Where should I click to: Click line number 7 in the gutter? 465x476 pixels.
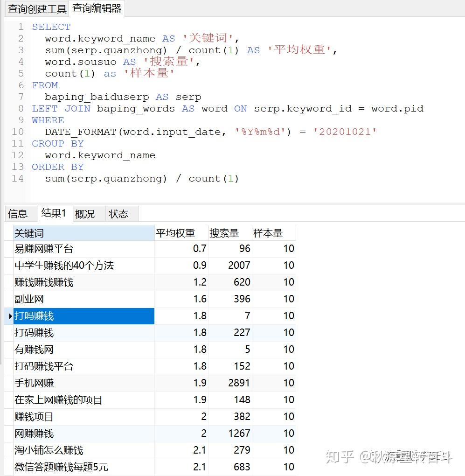tap(21, 97)
